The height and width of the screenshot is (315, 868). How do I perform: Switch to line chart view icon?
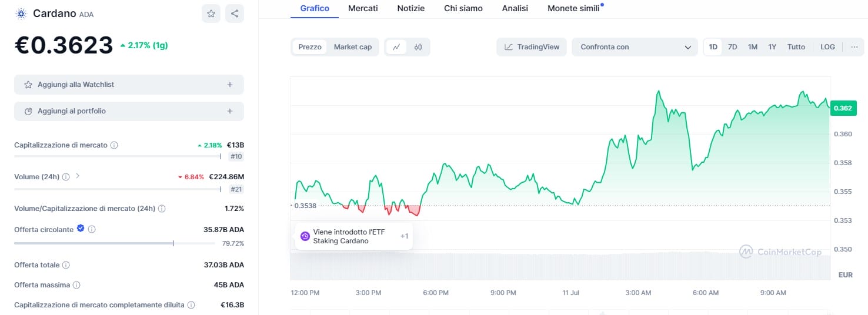click(x=396, y=47)
